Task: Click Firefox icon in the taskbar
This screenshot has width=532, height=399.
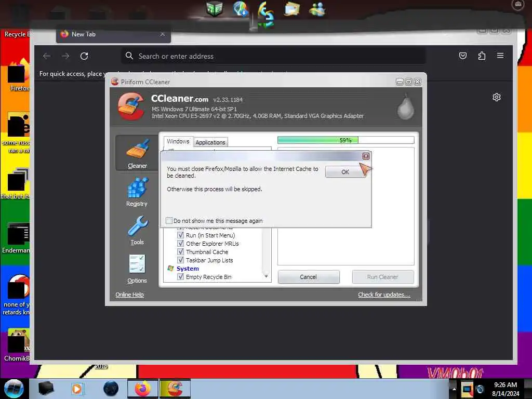Action: click(x=143, y=389)
